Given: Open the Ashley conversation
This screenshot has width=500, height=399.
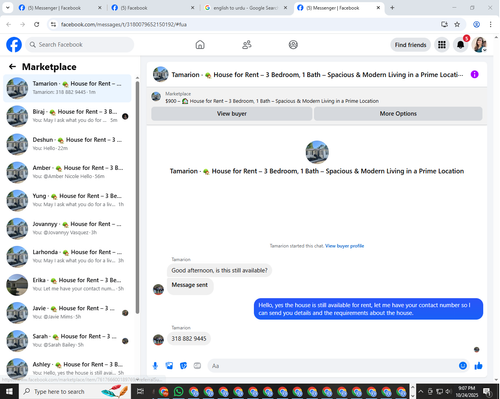Looking at the screenshot, I should tap(67, 369).
